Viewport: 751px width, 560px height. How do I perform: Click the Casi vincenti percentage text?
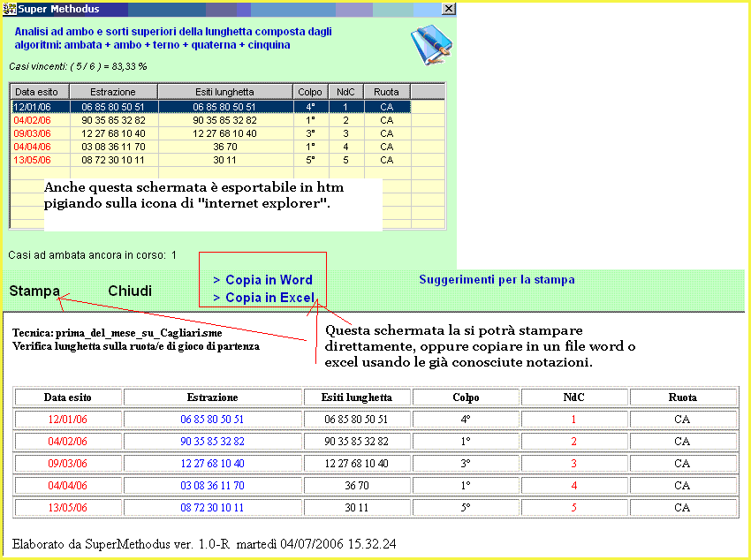[x=78, y=66]
